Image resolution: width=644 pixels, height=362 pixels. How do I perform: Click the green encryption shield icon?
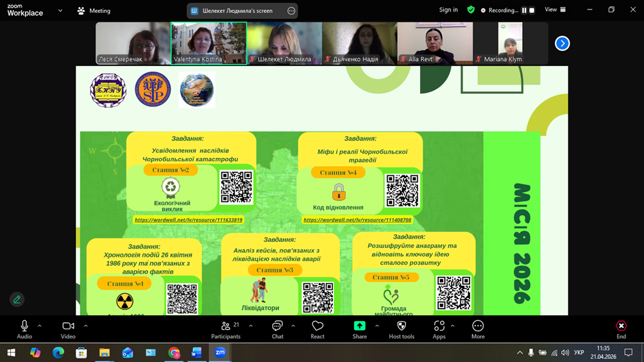471,10
